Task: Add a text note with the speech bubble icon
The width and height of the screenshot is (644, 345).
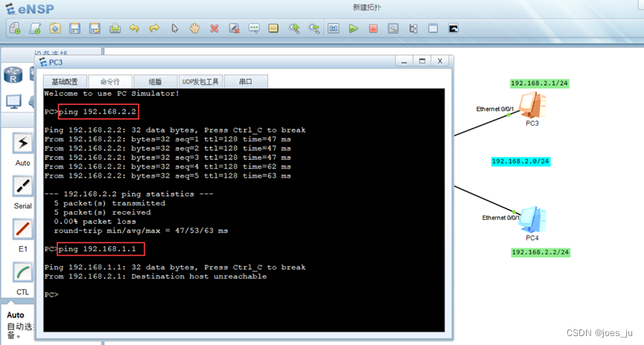Action: click(254, 28)
